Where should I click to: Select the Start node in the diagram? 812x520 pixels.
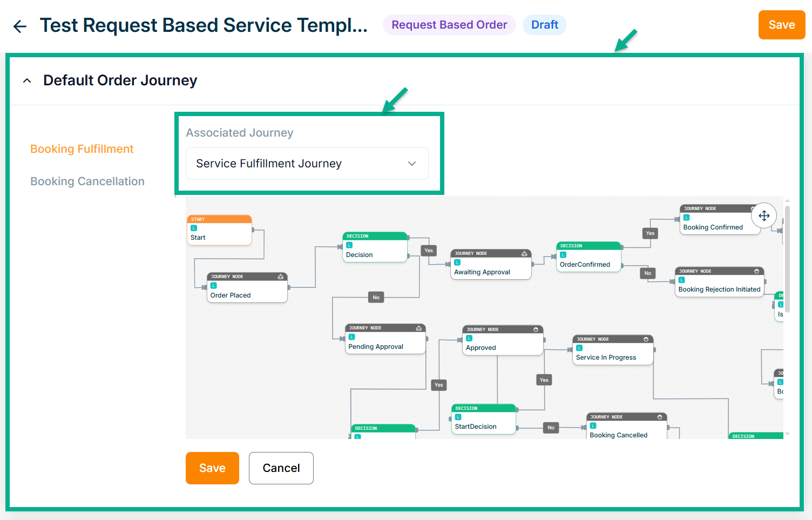pos(219,231)
